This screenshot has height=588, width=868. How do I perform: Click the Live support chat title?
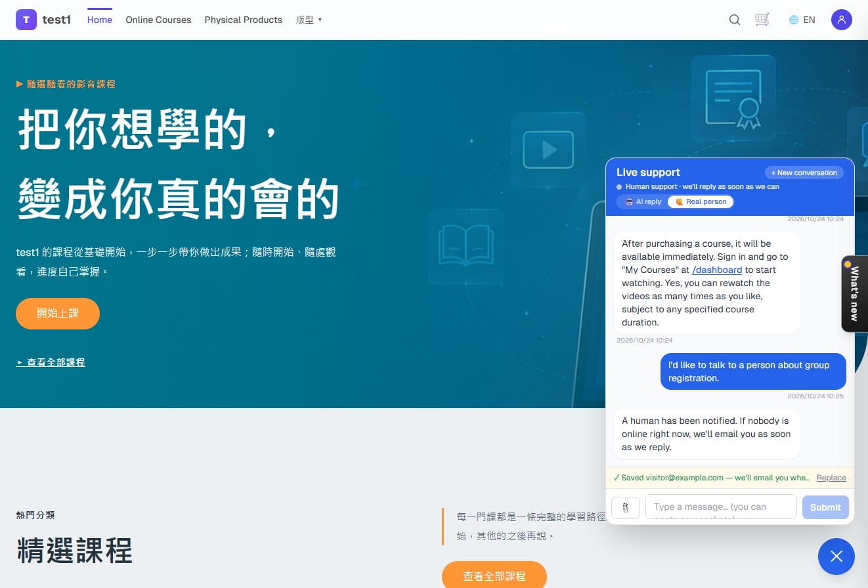[x=648, y=172]
